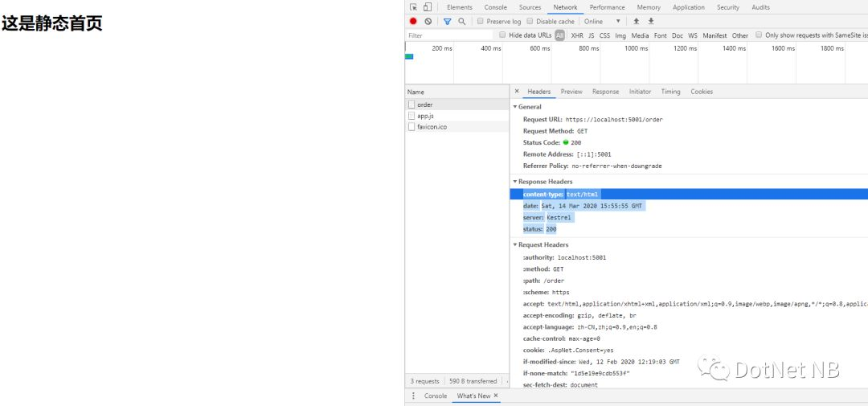Viewport: 868px width, 406px height.
Task: Filter requests by WS
Action: (x=693, y=35)
